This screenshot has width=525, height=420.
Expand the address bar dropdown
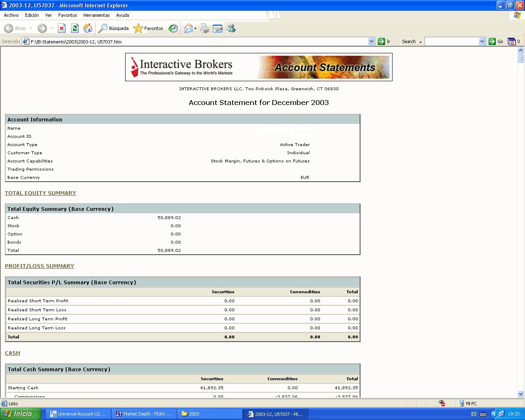click(x=372, y=41)
